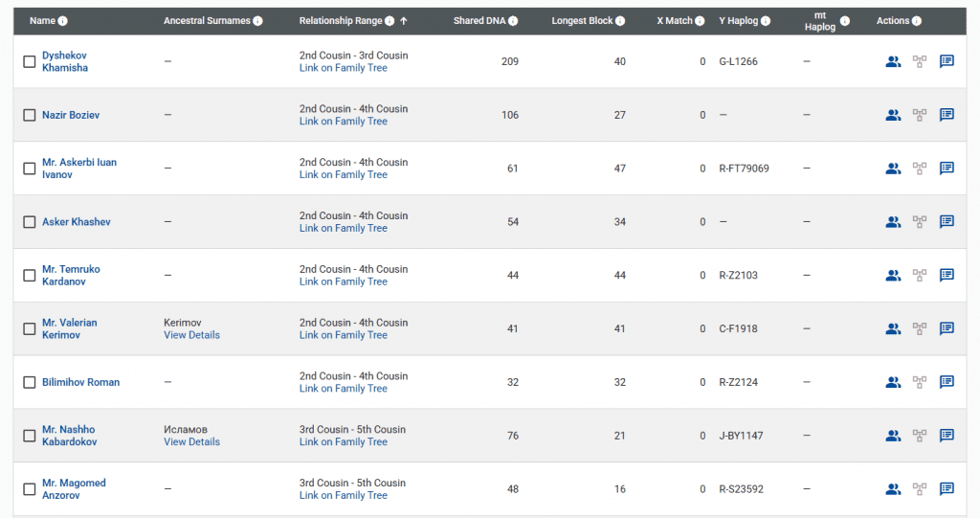Sort by the Ancestral Surnames column header
The width and height of the screenshot is (980, 518).
(x=207, y=21)
